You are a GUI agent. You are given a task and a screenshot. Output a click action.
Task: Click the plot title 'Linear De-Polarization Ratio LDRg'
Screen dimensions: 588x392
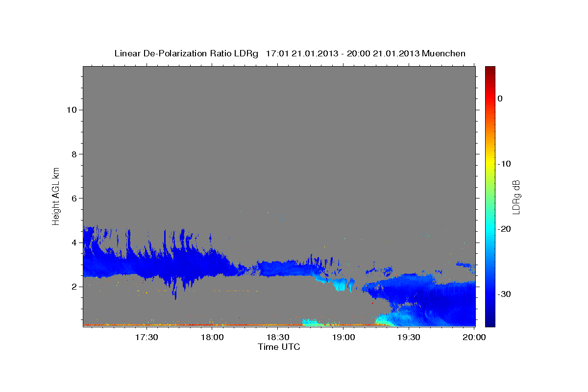pos(186,53)
